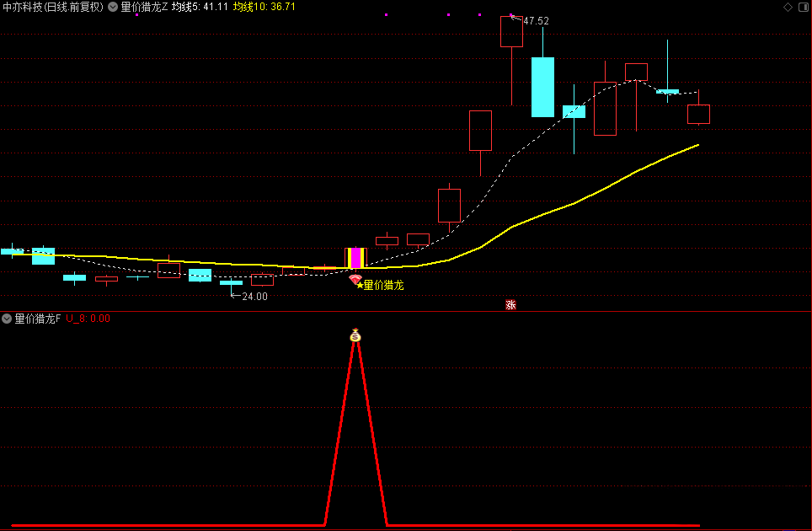Toggle the side panel icon at top right
Viewport: 812px width, 531px height.
pyautogui.click(x=804, y=8)
